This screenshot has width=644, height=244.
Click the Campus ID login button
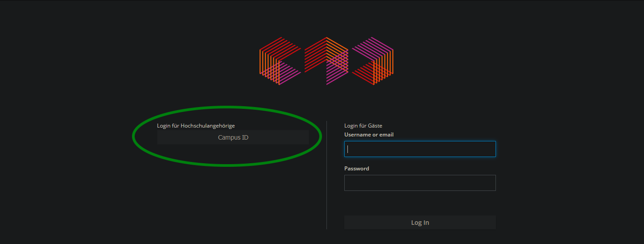[x=233, y=137]
